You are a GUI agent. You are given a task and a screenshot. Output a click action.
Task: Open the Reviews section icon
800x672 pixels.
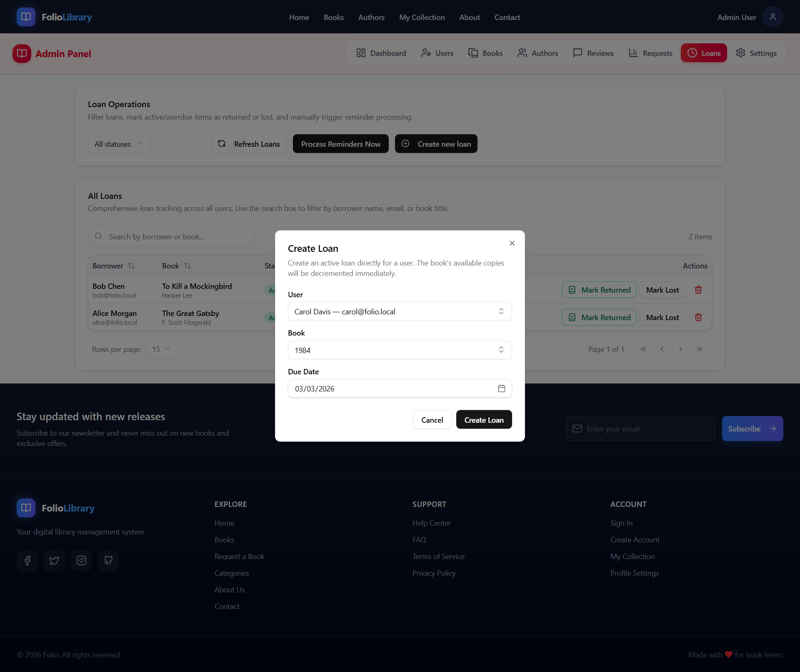(577, 53)
